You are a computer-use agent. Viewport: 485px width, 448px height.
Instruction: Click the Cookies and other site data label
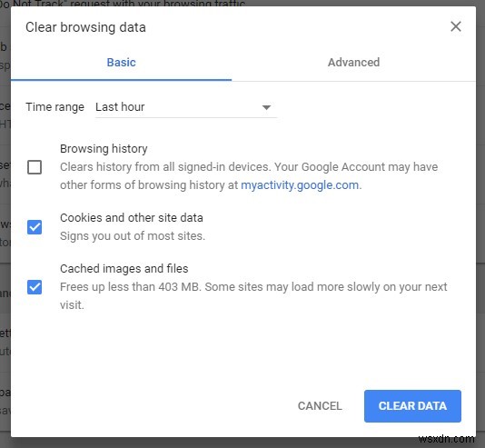tap(132, 218)
